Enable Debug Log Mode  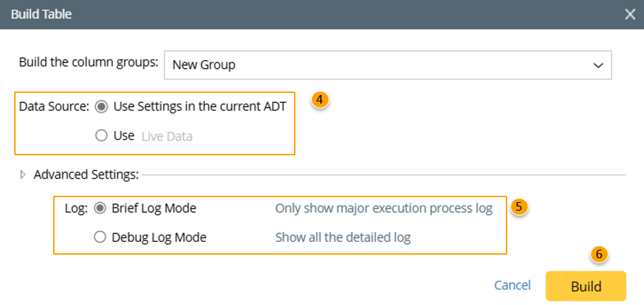point(100,238)
